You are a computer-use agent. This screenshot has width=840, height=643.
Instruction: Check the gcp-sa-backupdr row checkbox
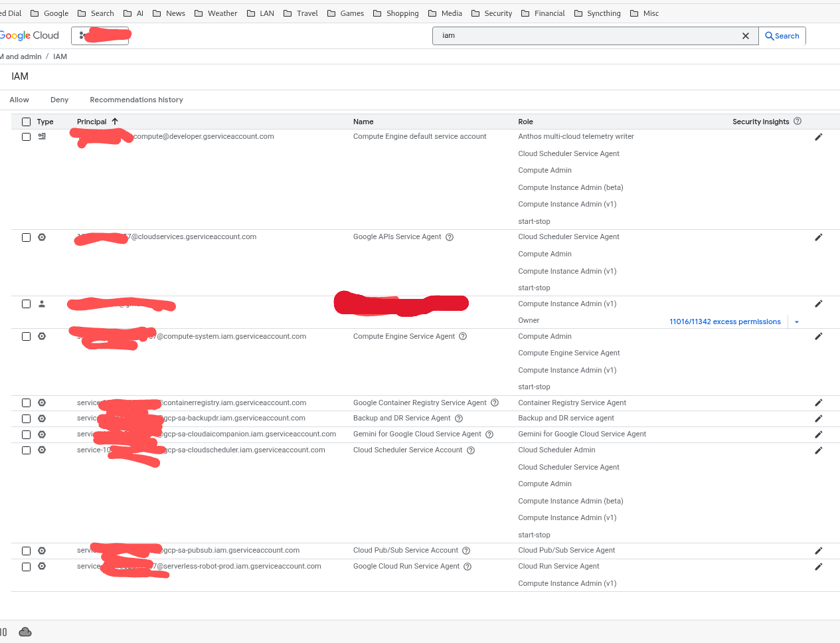26,418
